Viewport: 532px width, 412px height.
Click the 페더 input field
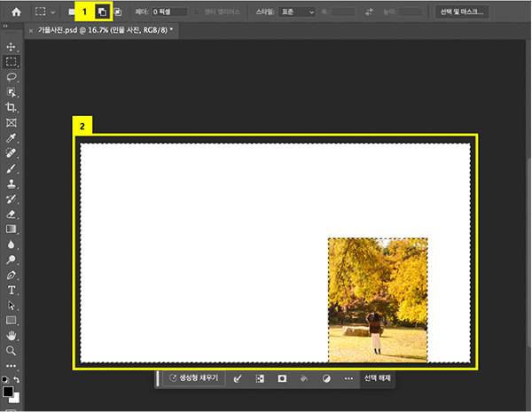pos(169,12)
